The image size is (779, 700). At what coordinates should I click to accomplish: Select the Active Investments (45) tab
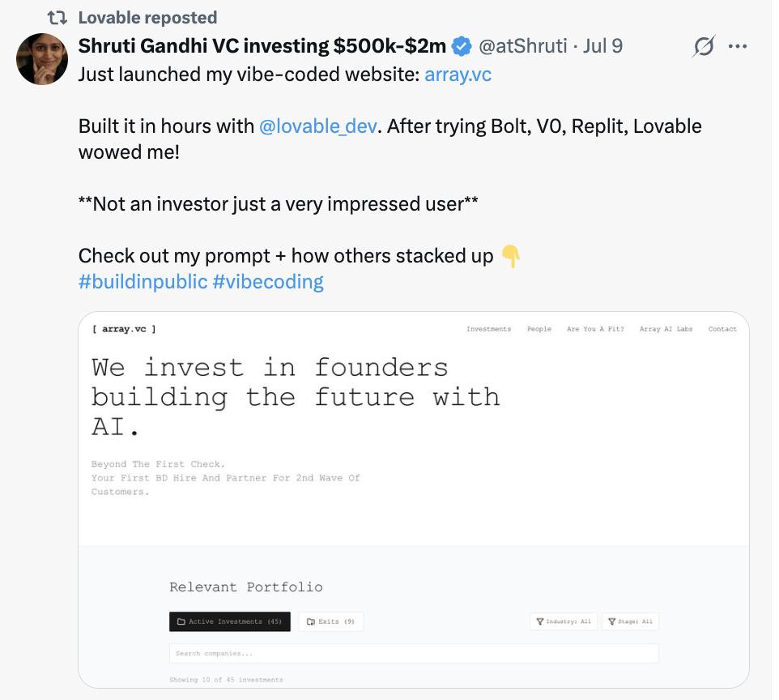tap(229, 621)
